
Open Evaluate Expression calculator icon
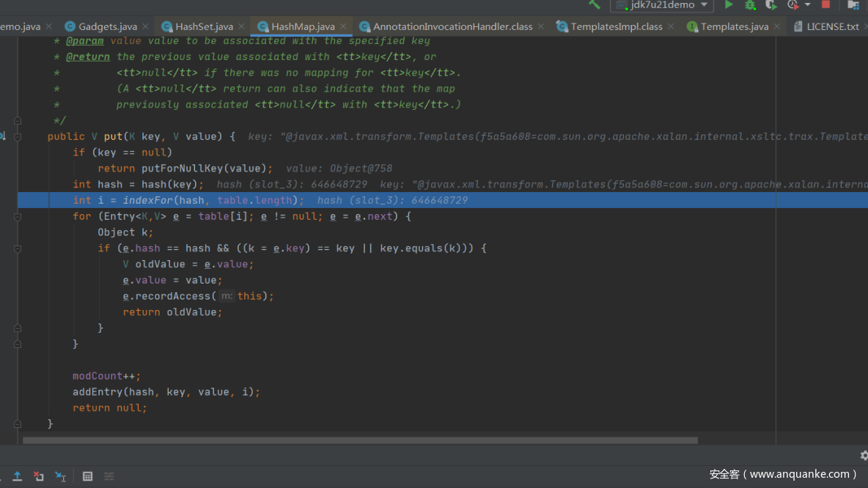(x=87, y=476)
